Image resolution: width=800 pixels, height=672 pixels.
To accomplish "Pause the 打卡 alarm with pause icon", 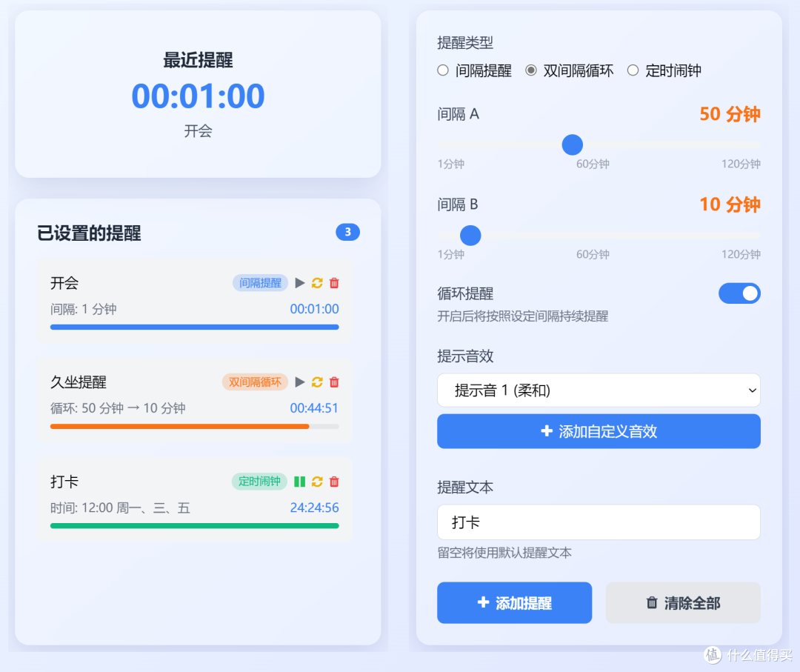I will click(x=300, y=481).
